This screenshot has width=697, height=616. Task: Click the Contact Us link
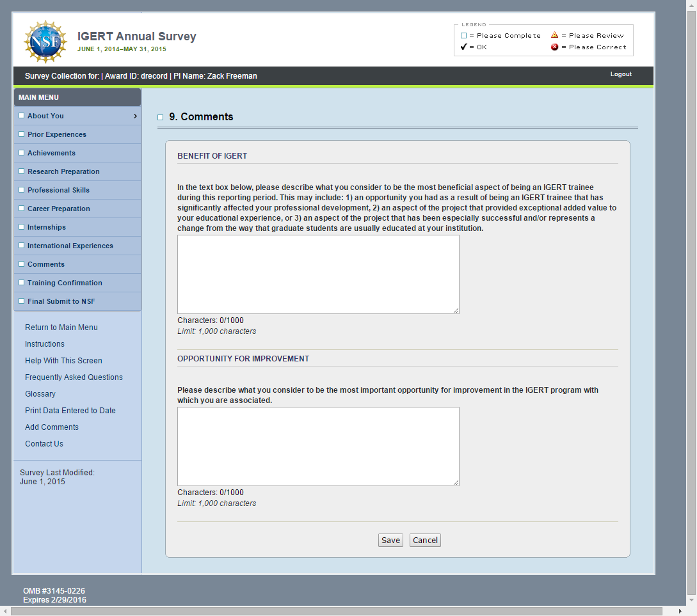click(44, 444)
